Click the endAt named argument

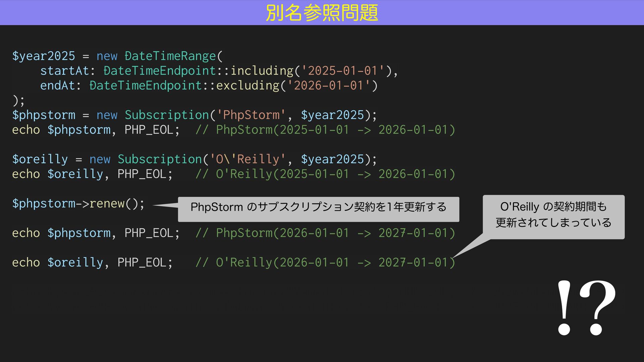pos(57,85)
